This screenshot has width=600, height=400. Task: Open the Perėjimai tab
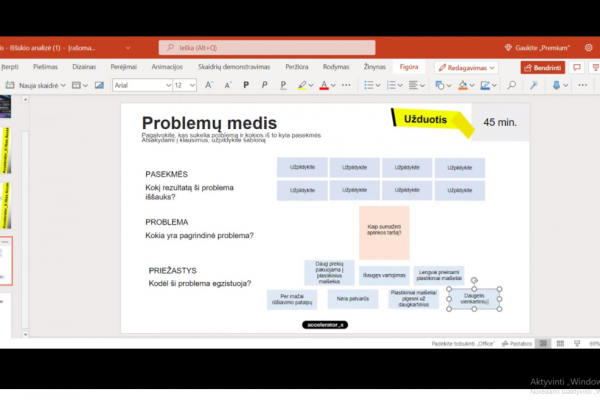124,67
